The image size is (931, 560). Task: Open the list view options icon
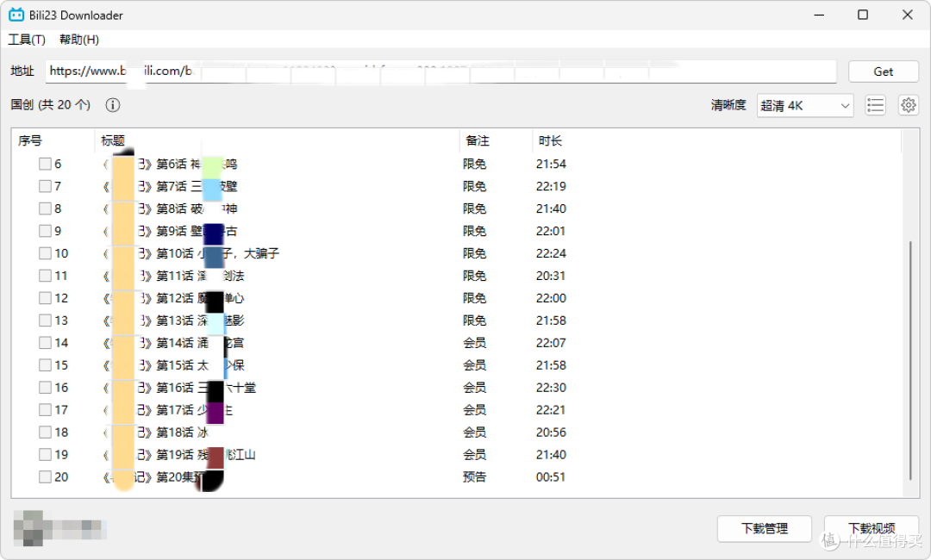tap(875, 106)
